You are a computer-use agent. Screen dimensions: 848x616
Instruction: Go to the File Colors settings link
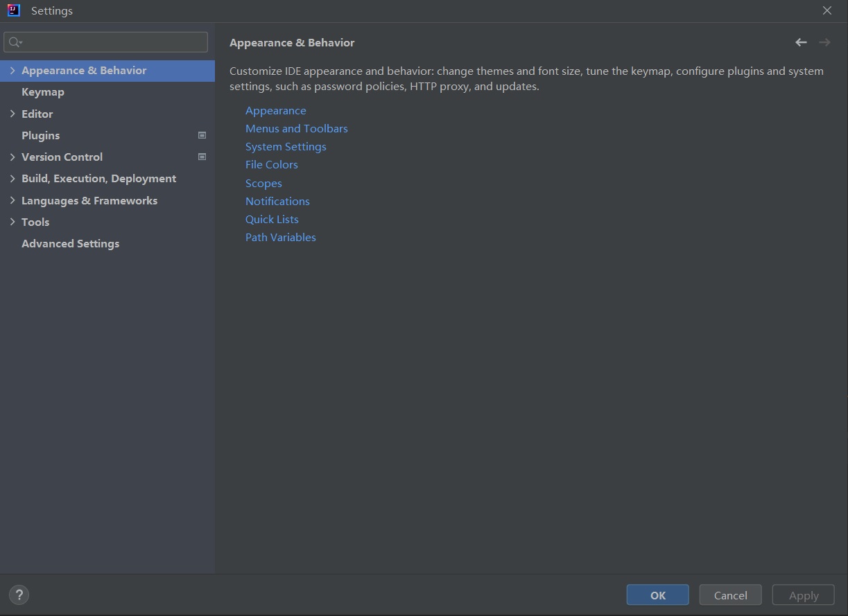271,165
